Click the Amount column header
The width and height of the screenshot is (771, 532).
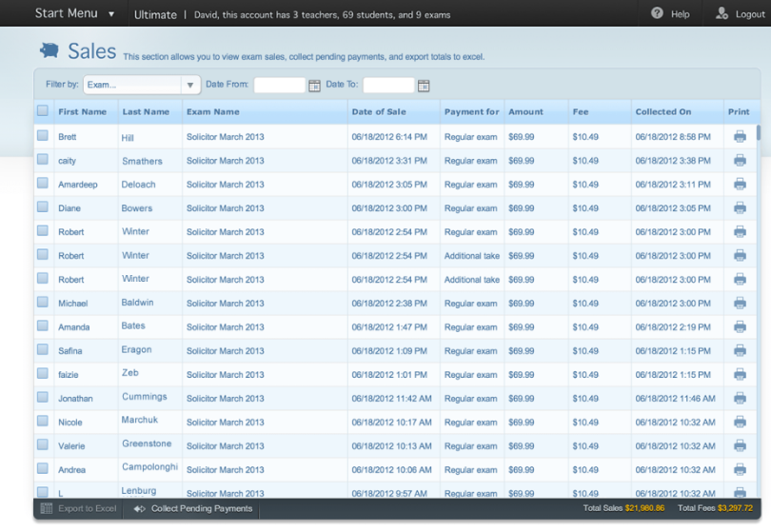click(x=525, y=111)
